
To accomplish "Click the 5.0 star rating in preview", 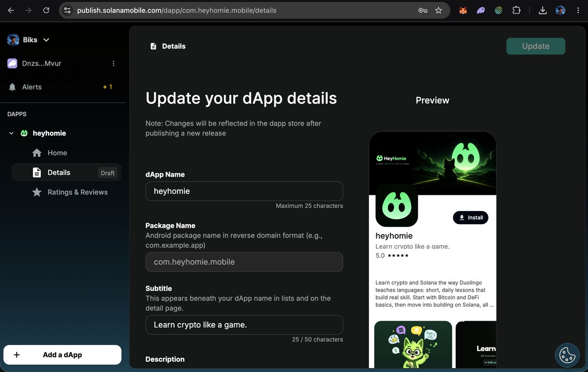I will 392,256.
